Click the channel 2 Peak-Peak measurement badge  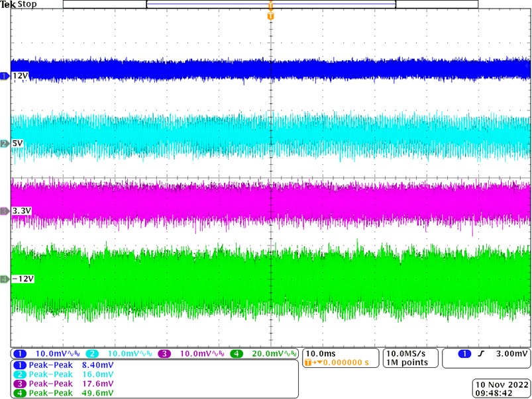(20, 375)
